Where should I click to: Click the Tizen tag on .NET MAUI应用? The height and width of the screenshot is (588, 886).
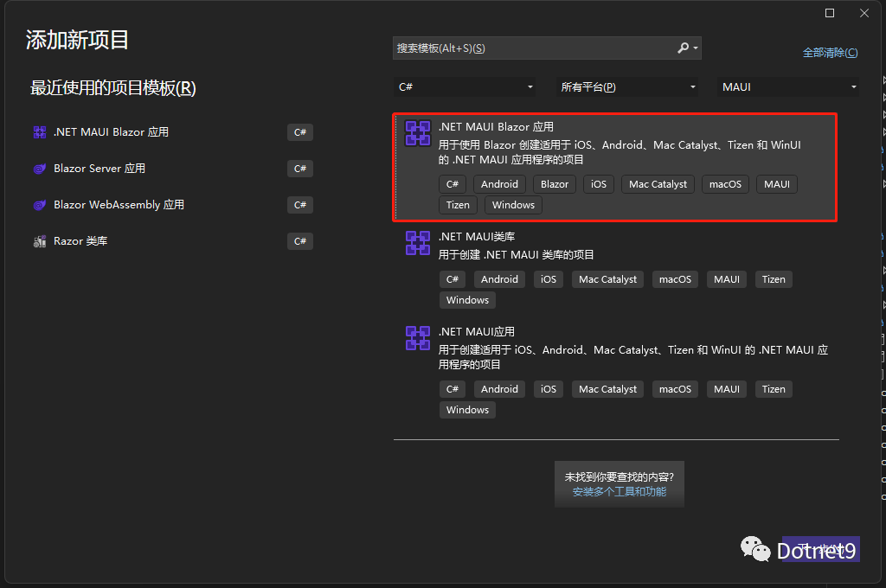[774, 389]
